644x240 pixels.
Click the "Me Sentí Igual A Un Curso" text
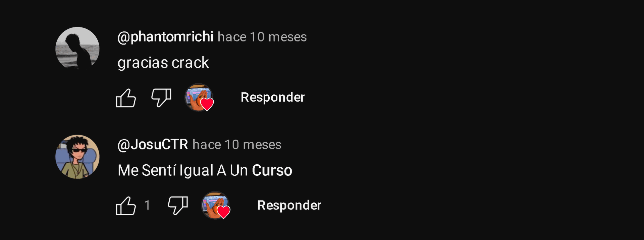pos(205,170)
